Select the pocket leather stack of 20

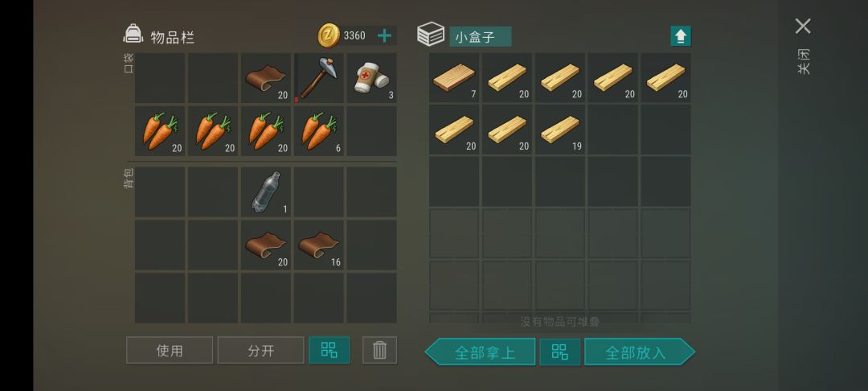pyautogui.click(x=266, y=78)
